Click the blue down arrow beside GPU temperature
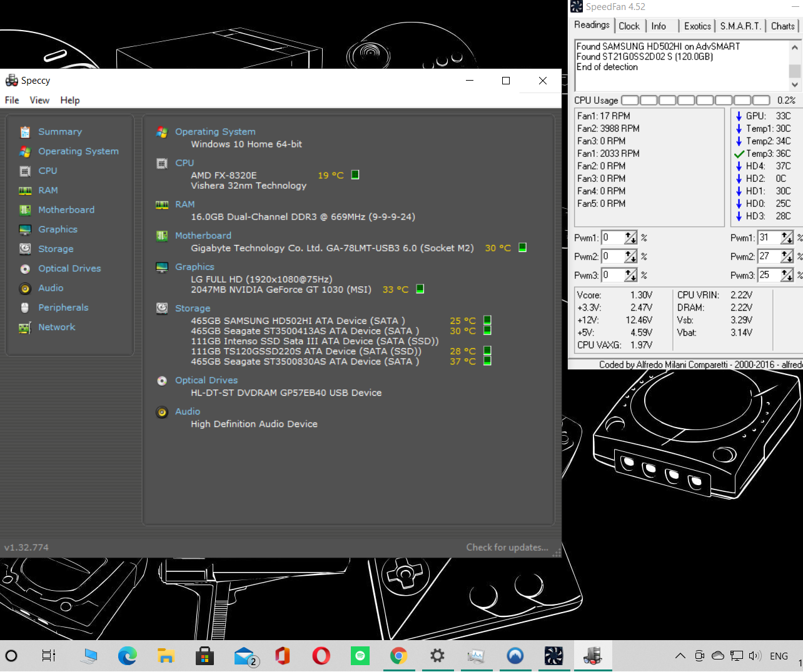 coord(739,116)
